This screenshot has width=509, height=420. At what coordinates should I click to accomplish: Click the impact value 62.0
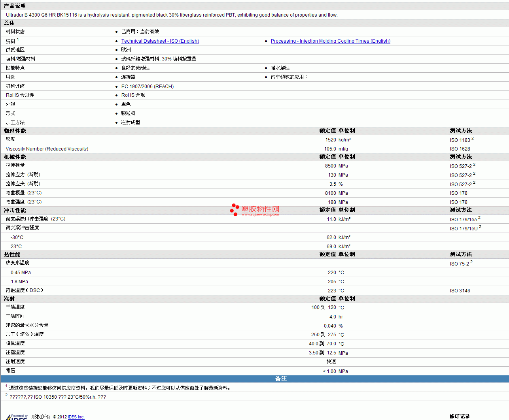[x=331, y=237]
